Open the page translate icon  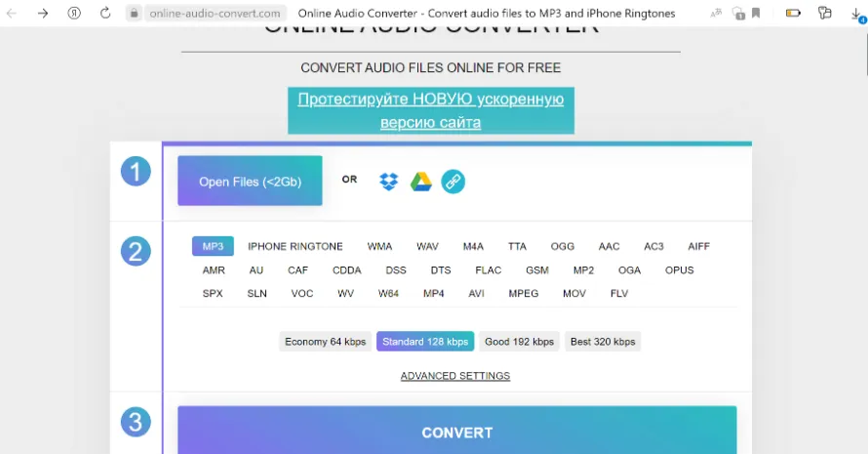coord(716,13)
